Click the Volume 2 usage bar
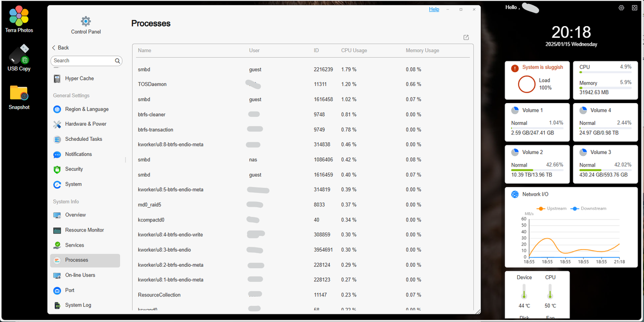This screenshot has width=644, height=322. [x=537, y=170]
